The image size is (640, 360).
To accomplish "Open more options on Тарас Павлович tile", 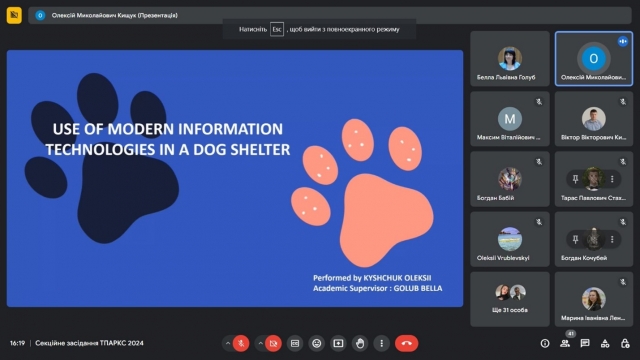I will point(612,179).
